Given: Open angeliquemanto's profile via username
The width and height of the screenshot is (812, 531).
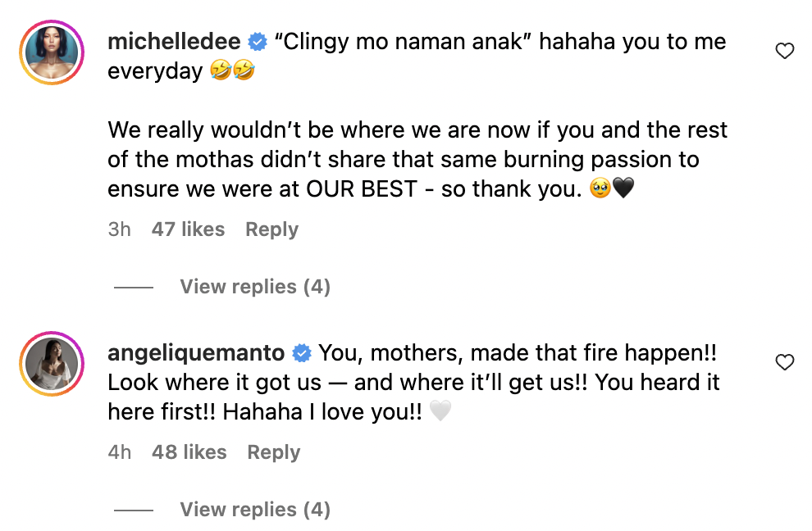Looking at the screenshot, I should pyautogui.click(x=195, y=353).
